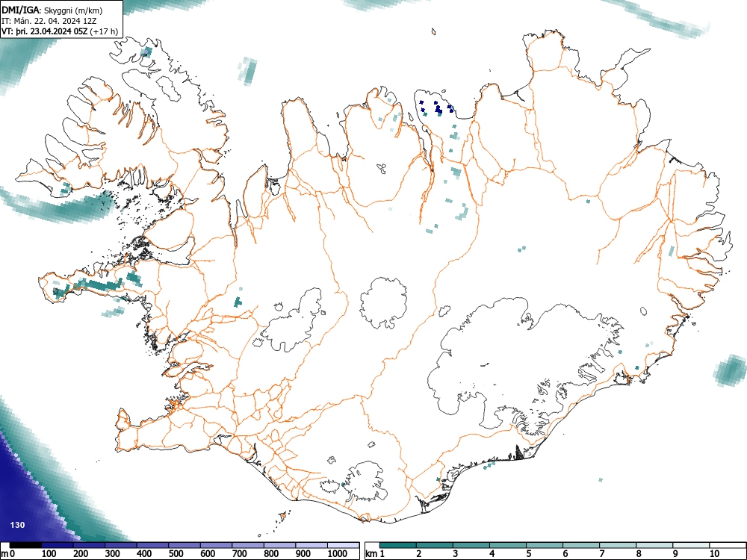The image size is (747, 560).
Task: Select the 2–3 km teal legend swatch
Action: [x=435, y=545]
